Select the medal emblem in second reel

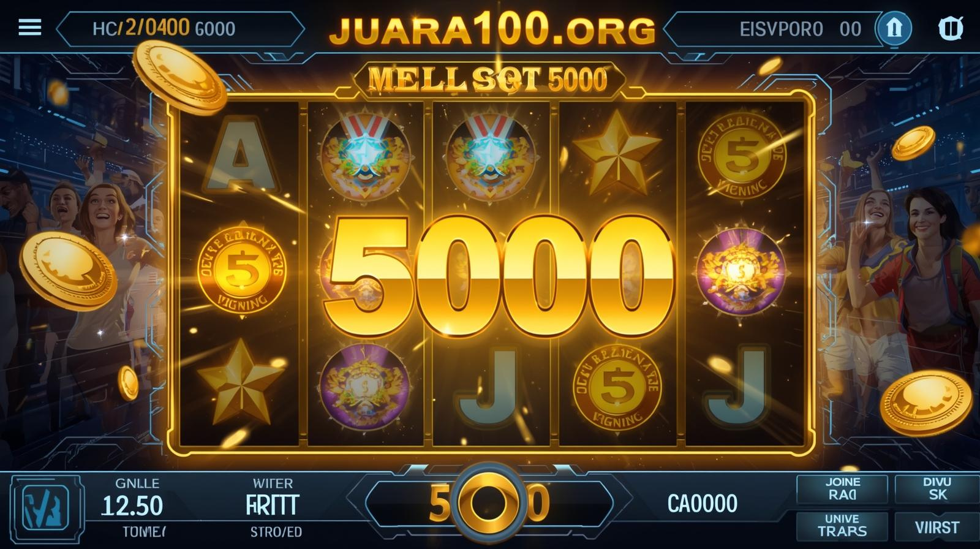coord(366,157)
